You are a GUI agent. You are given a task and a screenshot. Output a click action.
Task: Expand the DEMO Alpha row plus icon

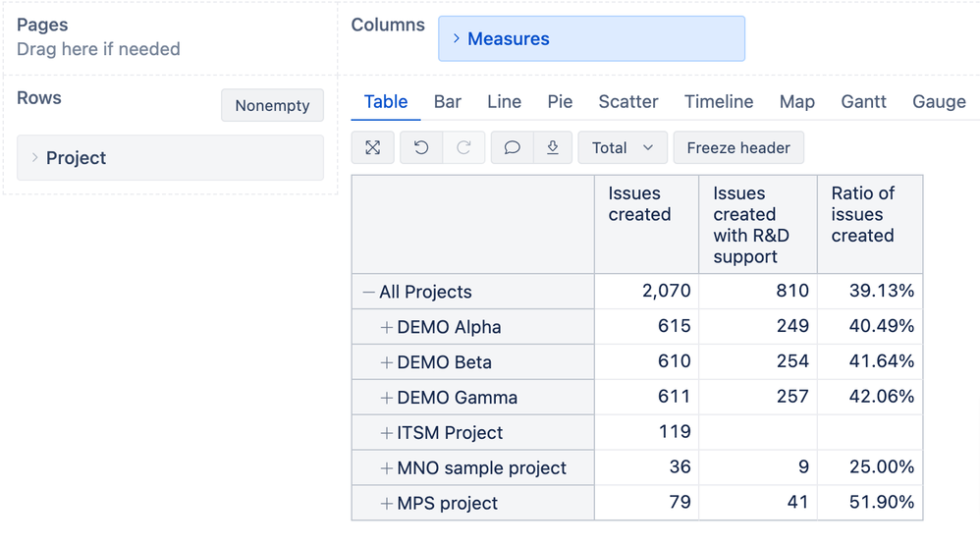click(x=387, y=327)
